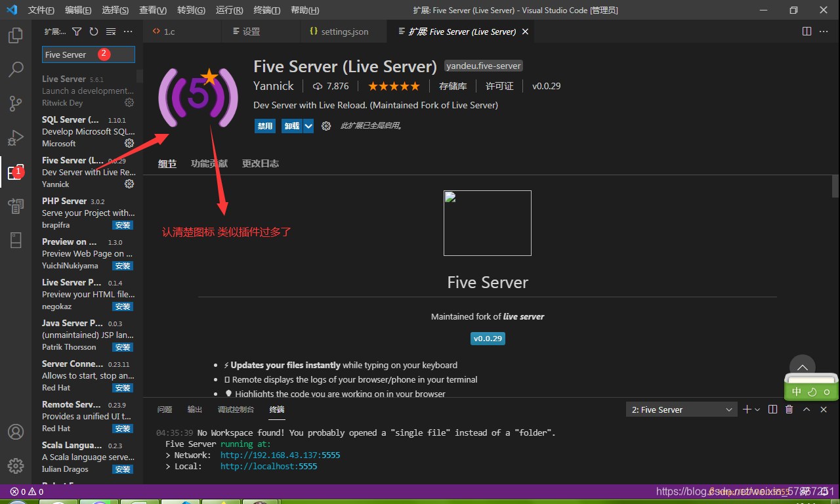This screenshot has width=840, height=504.
Task: Open the Network URL http://192.168.43.137:5555
Action: tap(280, 455)
